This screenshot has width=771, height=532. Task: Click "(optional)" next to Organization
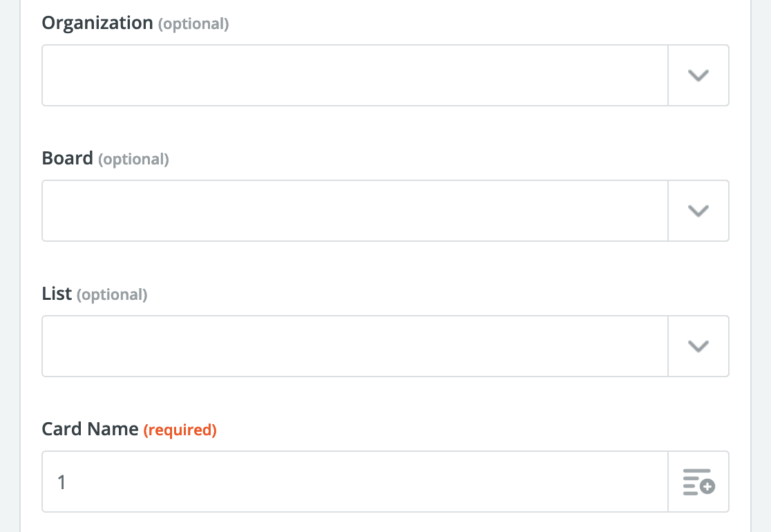click(193, 23)
